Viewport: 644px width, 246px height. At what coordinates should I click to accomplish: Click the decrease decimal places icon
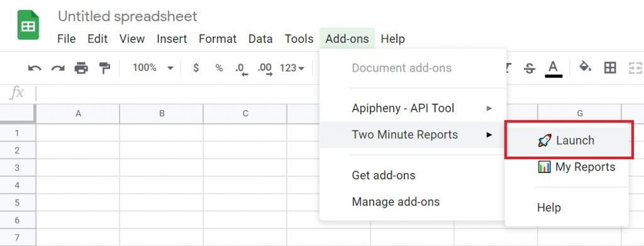pyautogui.click(x=242, y=69)
